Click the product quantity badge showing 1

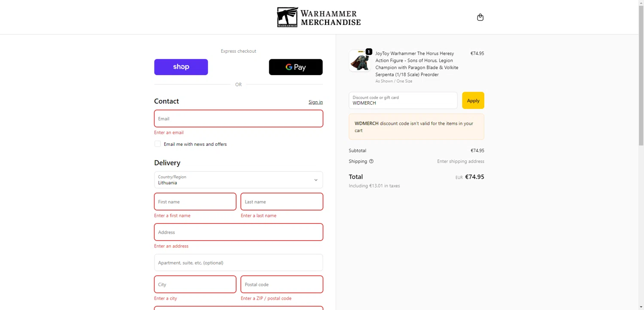[369, 51]
